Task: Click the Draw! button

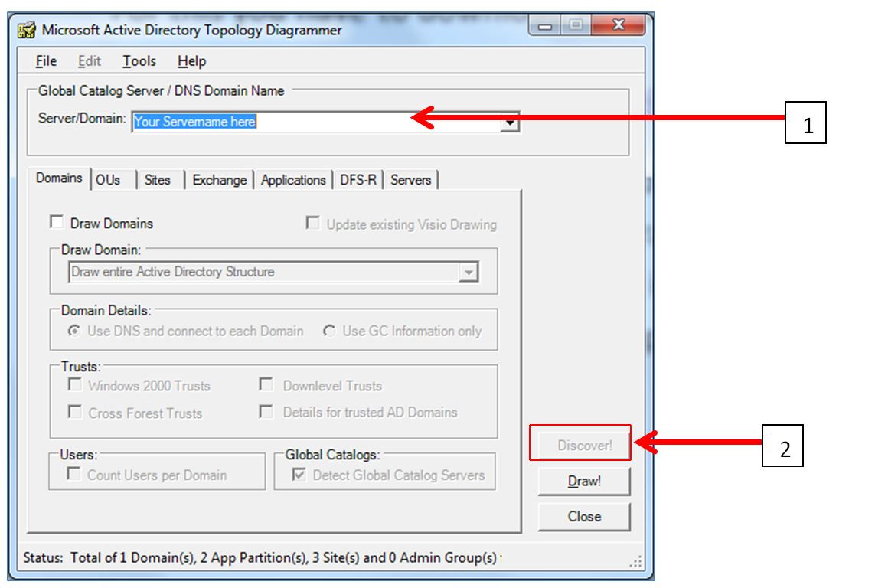Action: pos(584,481)
